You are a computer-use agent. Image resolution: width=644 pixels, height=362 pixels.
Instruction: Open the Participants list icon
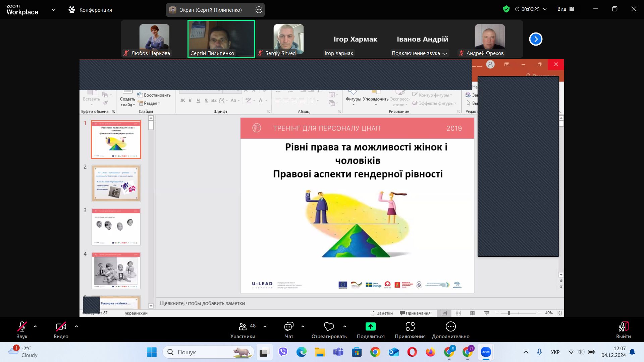pyautogui.click(x=243, y=326)
